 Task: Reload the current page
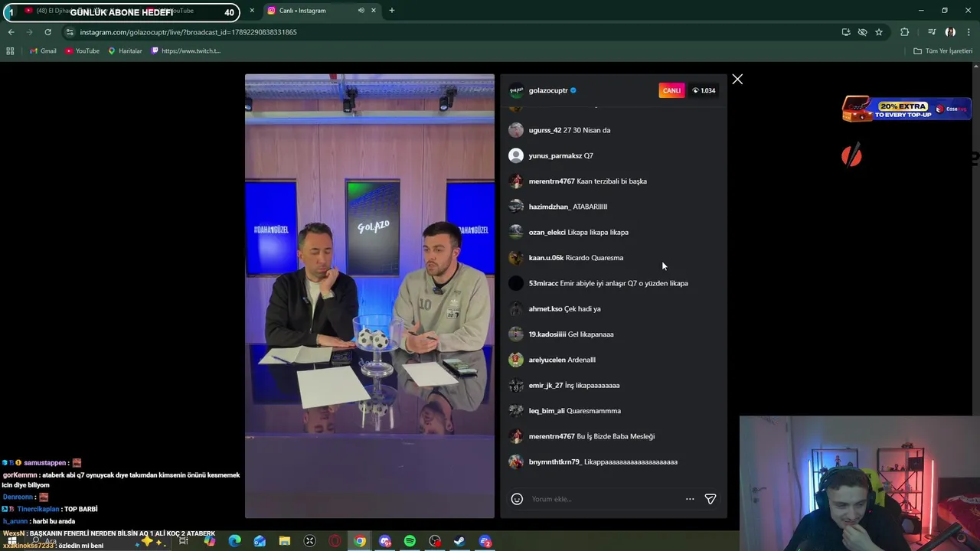click(47, 32)
